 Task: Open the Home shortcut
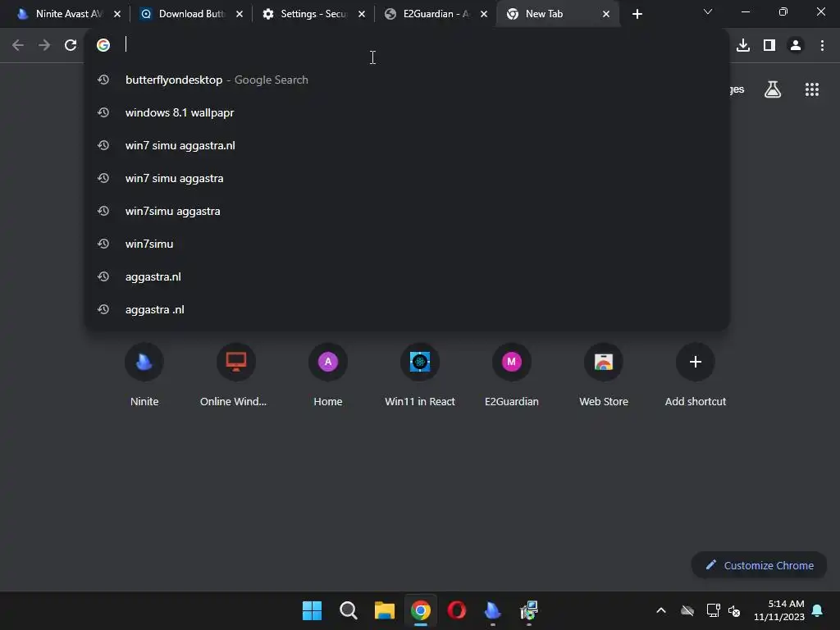coord(328,374)
